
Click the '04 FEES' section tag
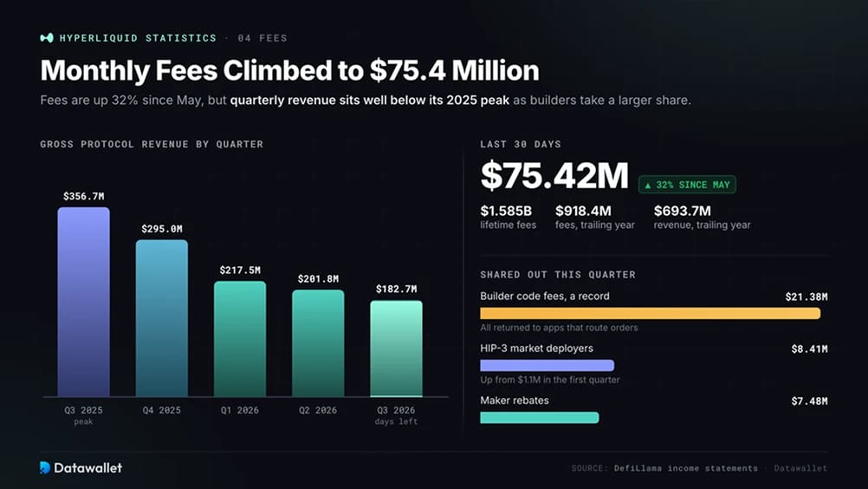pyautogui.click(x=262, y=38)
